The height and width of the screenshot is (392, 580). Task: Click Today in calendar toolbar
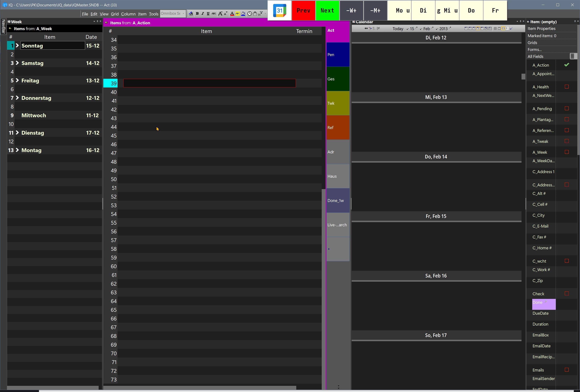[x=398, y=29]
